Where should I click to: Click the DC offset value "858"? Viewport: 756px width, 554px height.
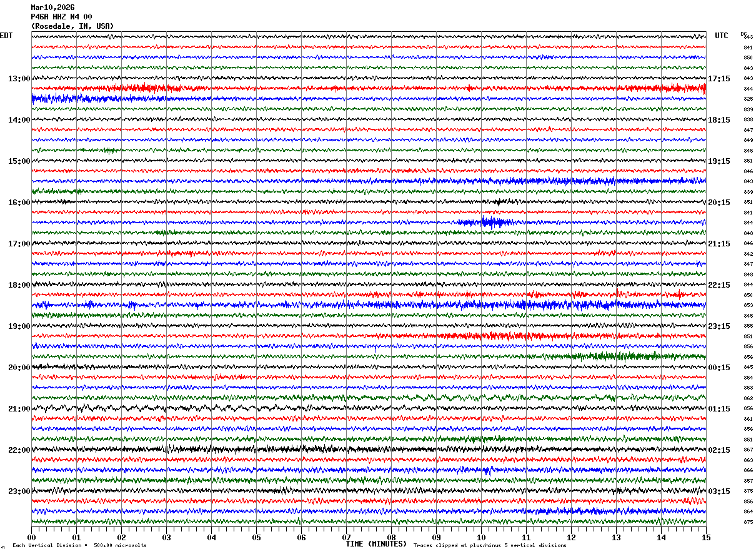click(748, 388)
